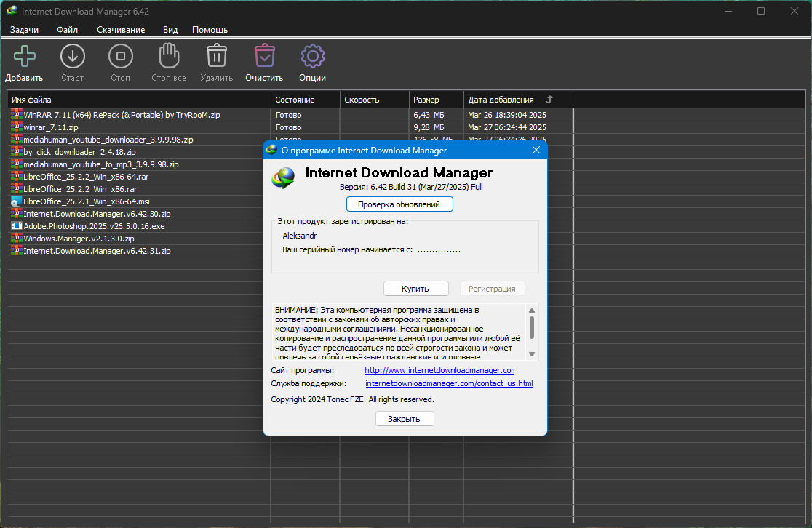The image size is (812, 528).
Task: Click the license text scrollbar's up arrow
Action: click(532, 311)
